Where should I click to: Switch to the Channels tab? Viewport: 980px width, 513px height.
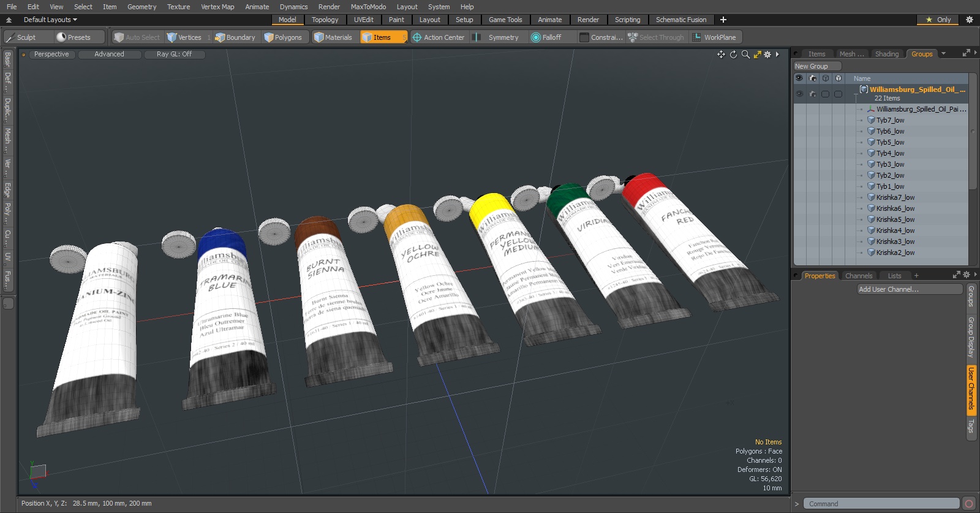point(859,276)
